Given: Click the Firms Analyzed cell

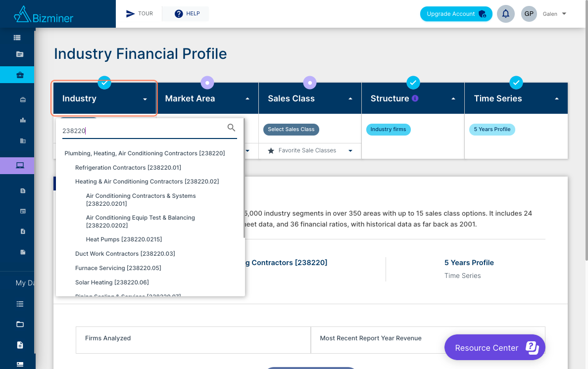Looking at the screenshot, I should (x=193, y=340).
